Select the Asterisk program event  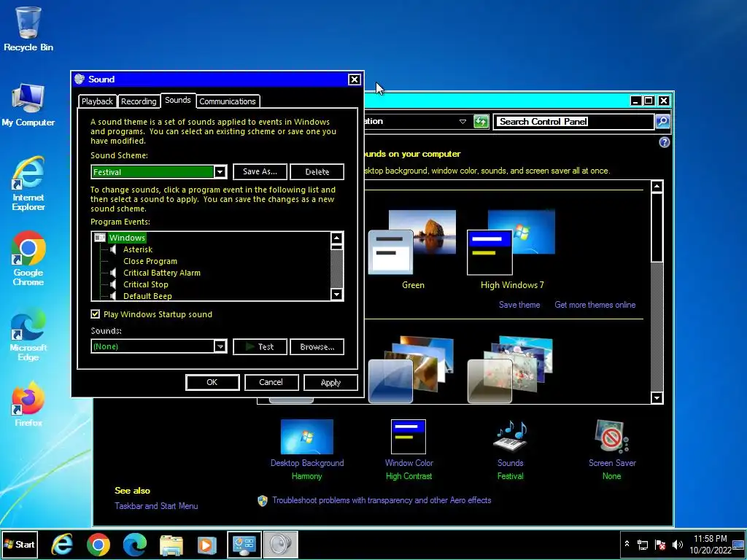tap(138, 249)
